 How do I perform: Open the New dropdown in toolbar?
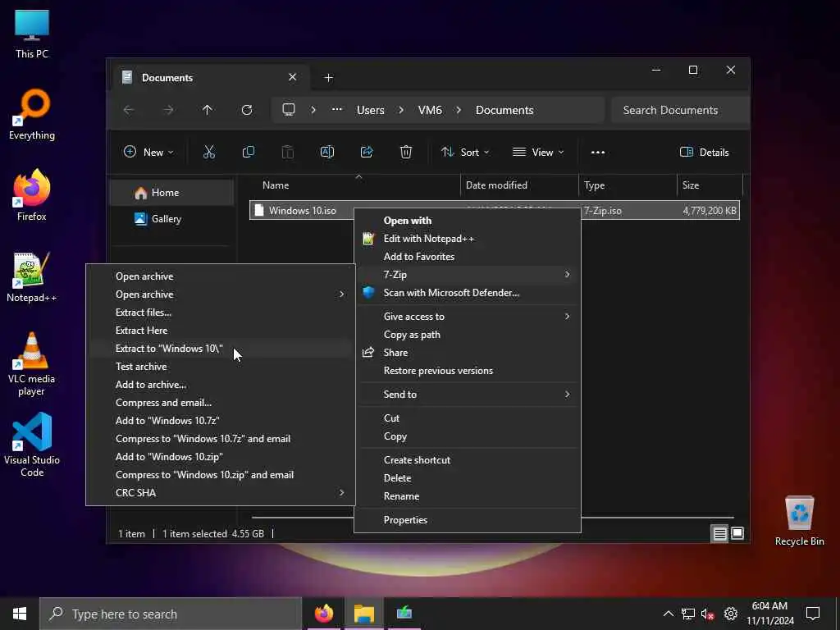pyautogui.click(x=148, y=152)
